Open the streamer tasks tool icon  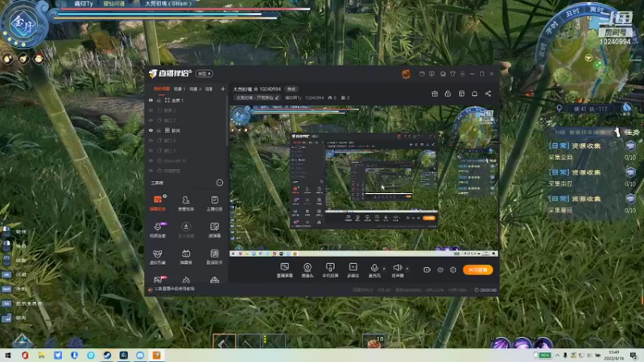pos(214,203)
